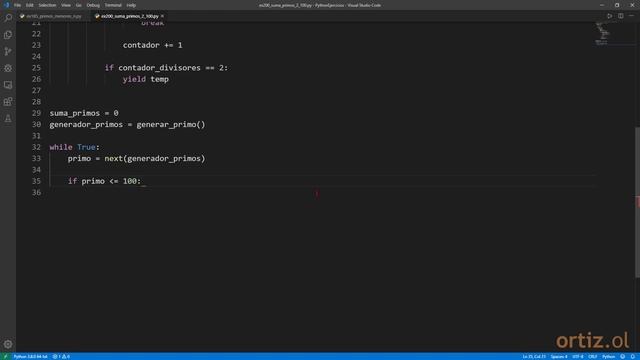This screenshot has width=640, height=360.
Task: Open the Remote Explorer view
Action: (x=8, y=85)
